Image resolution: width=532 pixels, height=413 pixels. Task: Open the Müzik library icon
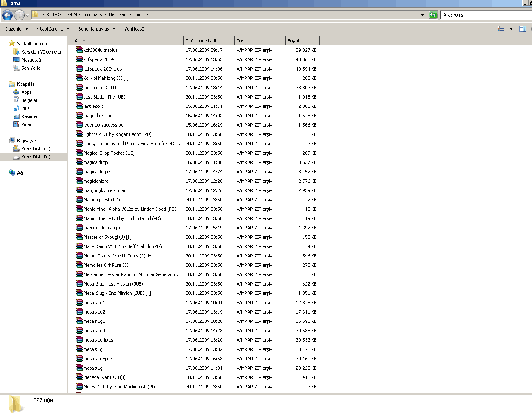pos(16,108)
